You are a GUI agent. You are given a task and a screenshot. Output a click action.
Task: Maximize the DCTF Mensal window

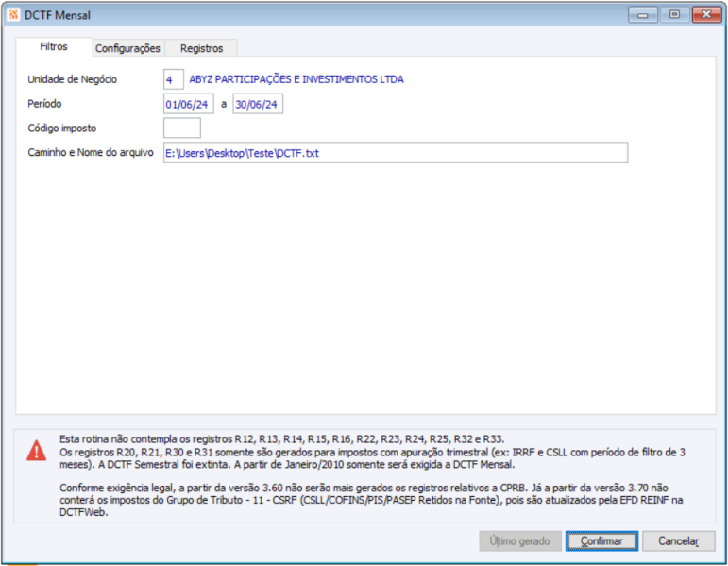click(674, 15)
